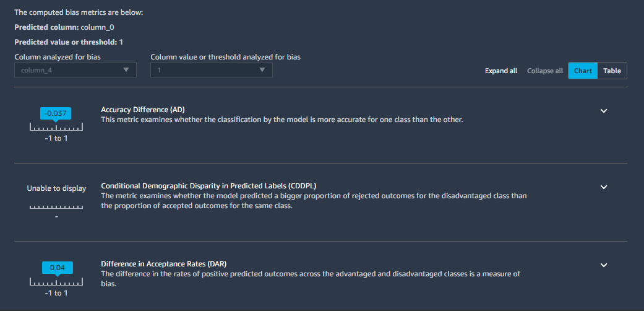Viewport: 644px width, 311px height.
Task: Select the Accuracy Difference (AD) title
Action: coord(142,110)
